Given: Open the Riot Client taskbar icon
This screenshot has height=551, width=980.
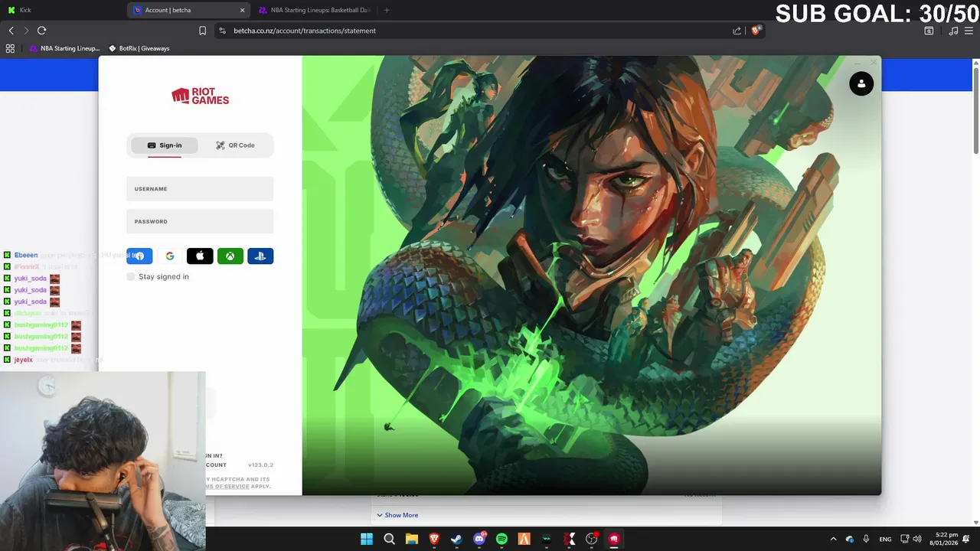Looking at the screenshot, I should coord(614,539).
